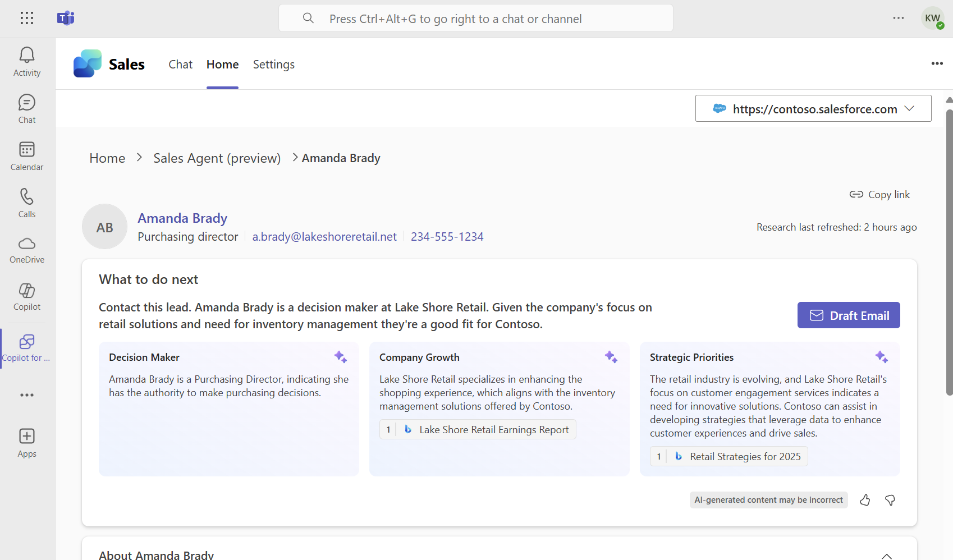The height and width of the screenshot is (560, 953).
Task: Open the Sales app more options menu
Action: point(937,64)
